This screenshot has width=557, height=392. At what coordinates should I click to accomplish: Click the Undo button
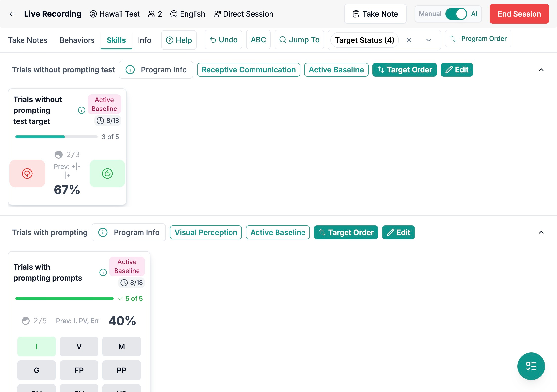click(x=223, y=40)
